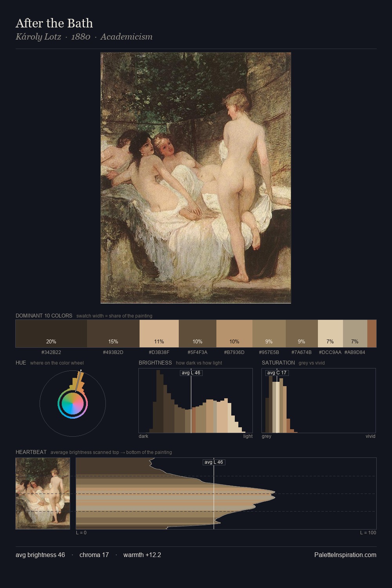The image size is (392, 588).
Task: Click the 11% share label
Action: [159, 341]
